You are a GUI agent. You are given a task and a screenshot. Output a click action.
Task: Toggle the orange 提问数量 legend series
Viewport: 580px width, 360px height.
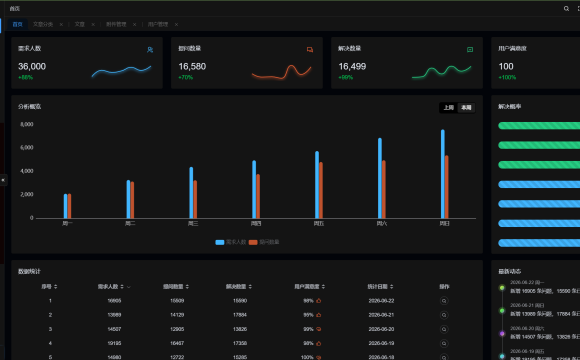point(264,242)
